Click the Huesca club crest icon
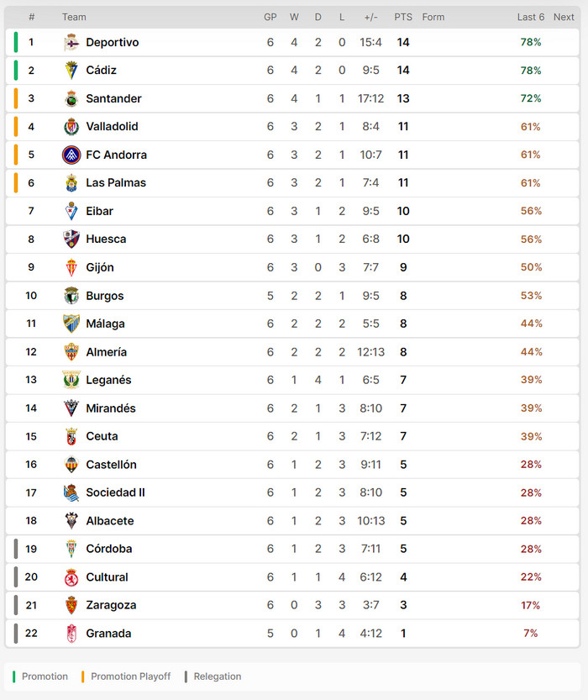The image size is (588, 700). (x=71, y=239)
